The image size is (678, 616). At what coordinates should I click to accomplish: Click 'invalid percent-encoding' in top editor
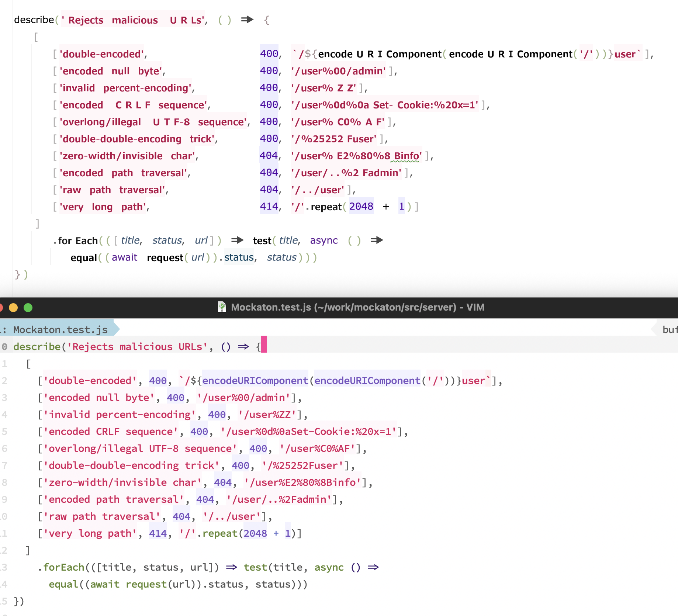[x=125, y=88]
